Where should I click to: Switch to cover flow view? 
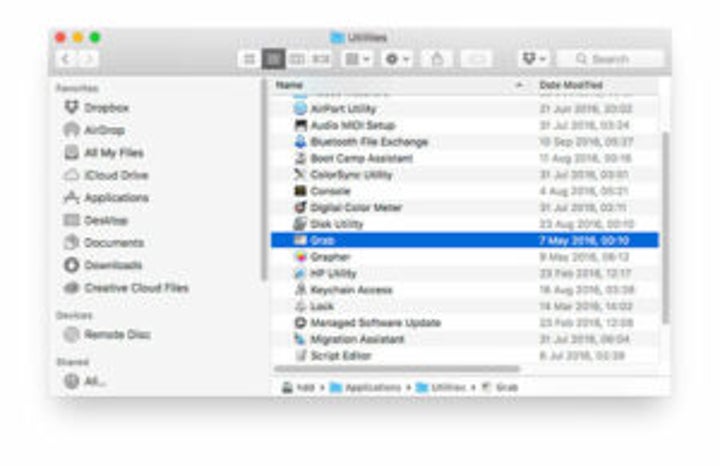pyautogui.click(x=321, y=59)
